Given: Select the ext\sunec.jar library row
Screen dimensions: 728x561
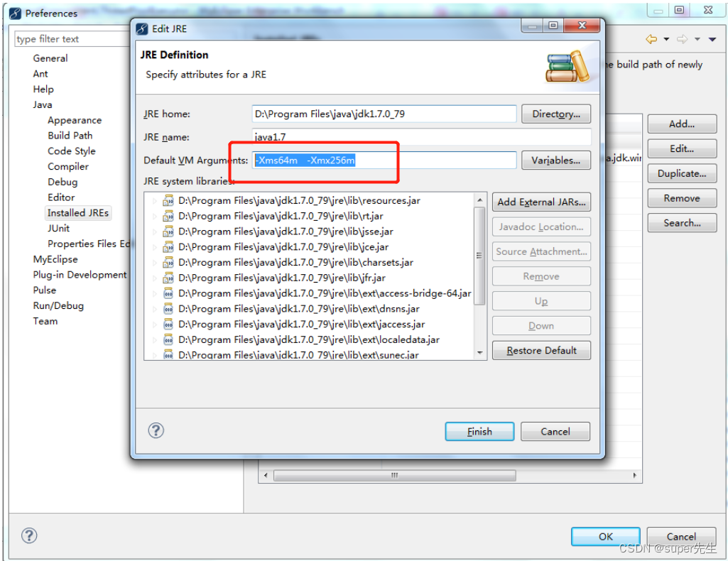Looking at the screenshot, I should (298, 355).
